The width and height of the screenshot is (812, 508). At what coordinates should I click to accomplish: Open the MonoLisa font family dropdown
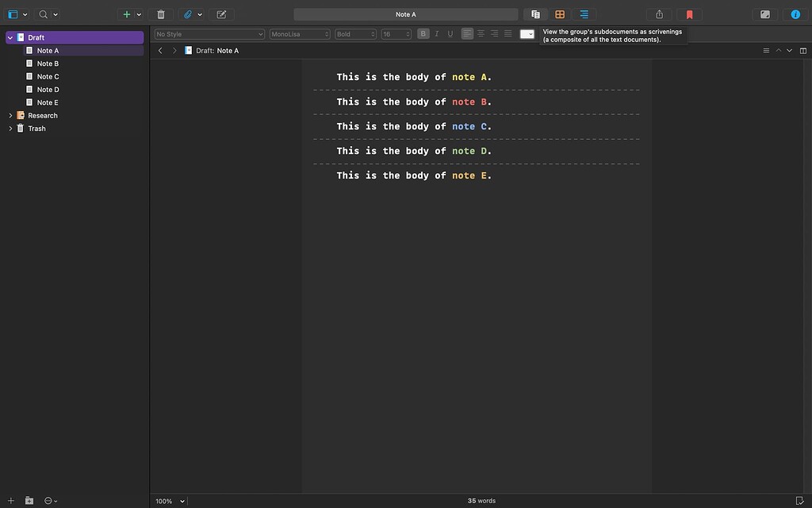click(300, 34)
